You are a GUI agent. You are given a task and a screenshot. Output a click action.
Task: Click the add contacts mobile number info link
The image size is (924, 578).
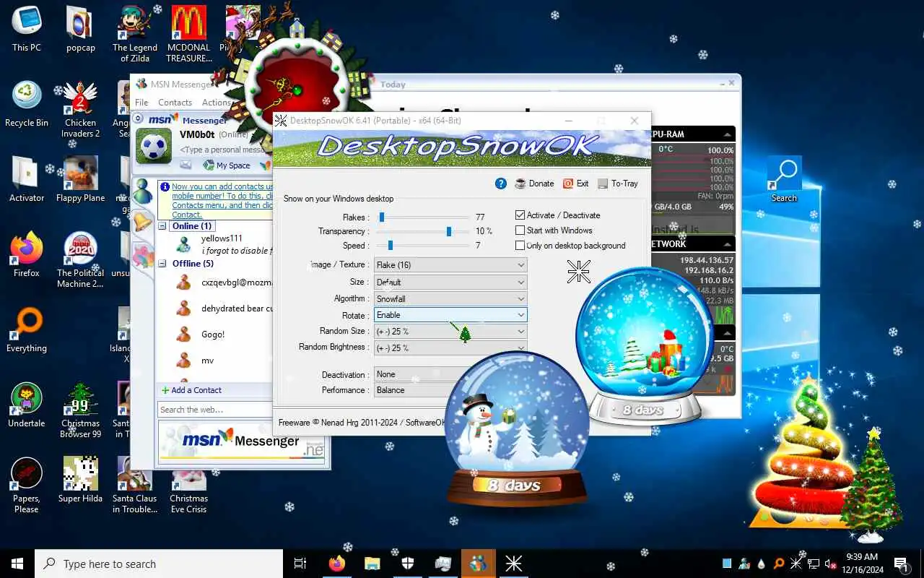tap(222, 200)
